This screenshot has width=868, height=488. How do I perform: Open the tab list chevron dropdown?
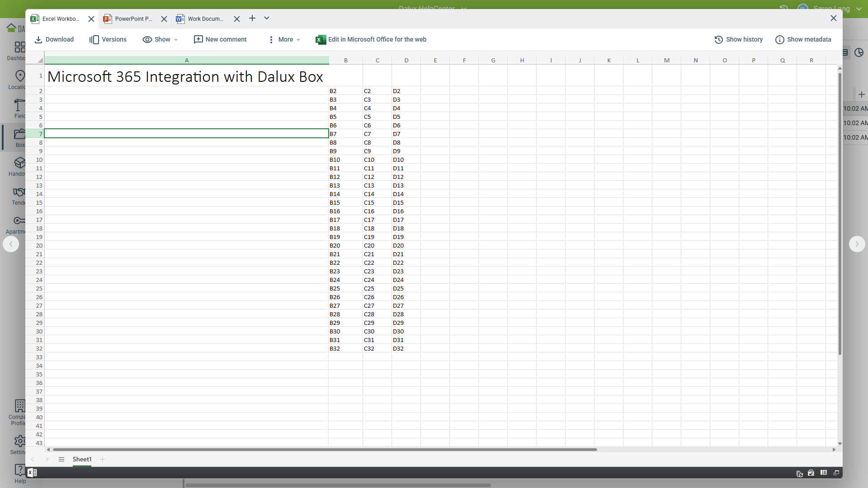pos(267,19)
